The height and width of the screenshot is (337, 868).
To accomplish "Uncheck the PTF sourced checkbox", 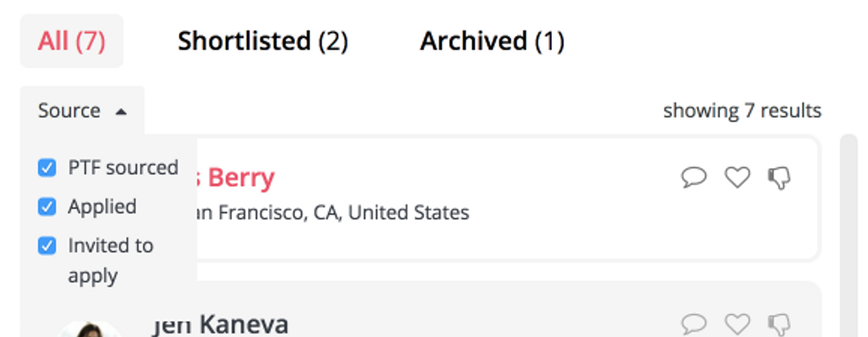I will pyautogui.click(x=47, y=167).
